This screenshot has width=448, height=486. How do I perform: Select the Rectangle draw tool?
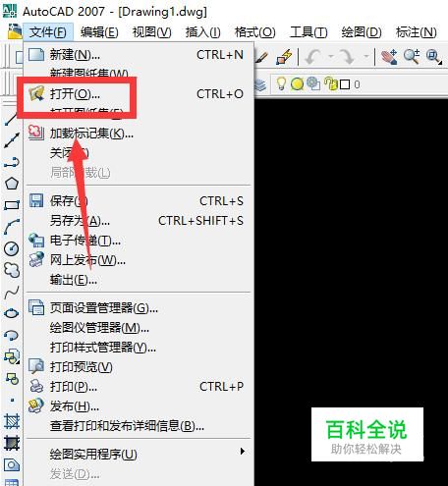click(x=12, y=205)
